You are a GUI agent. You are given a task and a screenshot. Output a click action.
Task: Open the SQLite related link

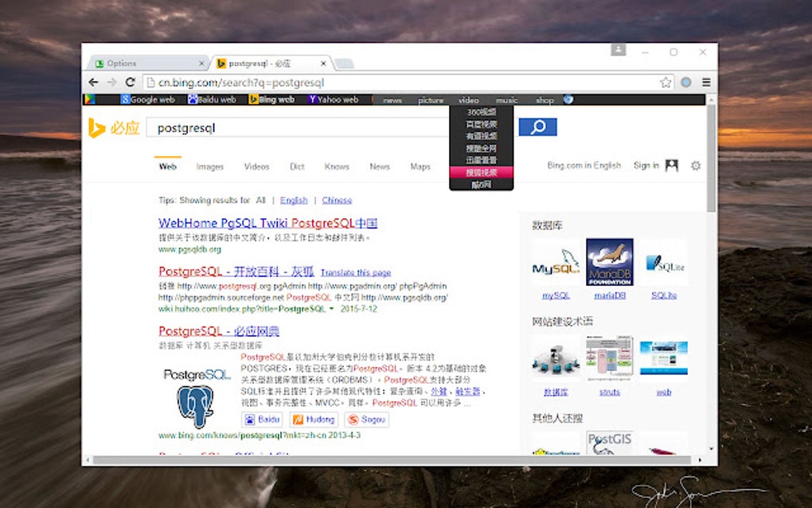664,295
